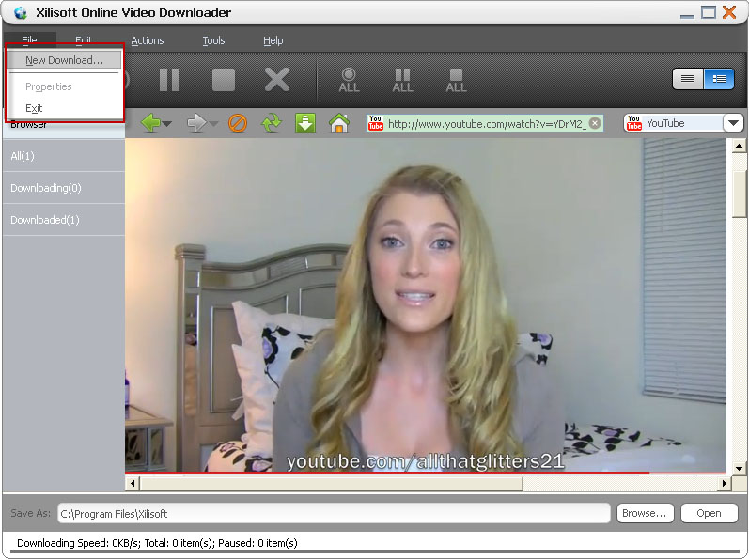
Task: Click the orange stop-loading browser icon
Action: pyautogui.click(x=238, y=124)
